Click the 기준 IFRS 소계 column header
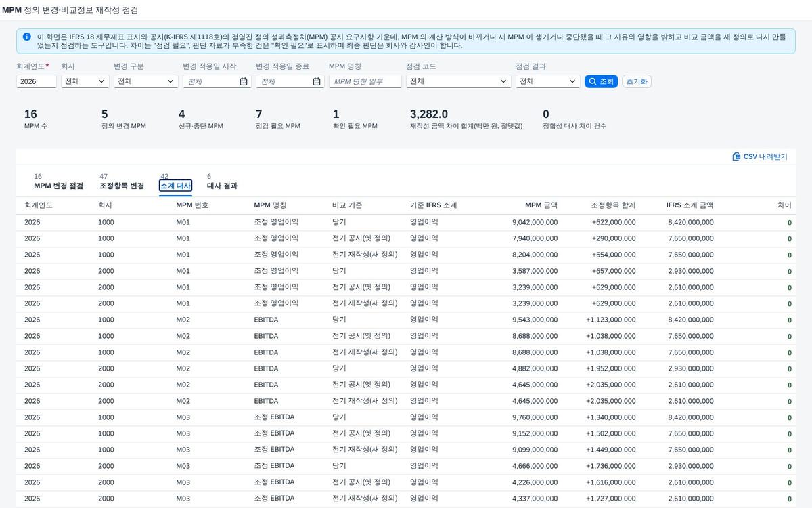812x508 pixels. (x=433, y=205)
